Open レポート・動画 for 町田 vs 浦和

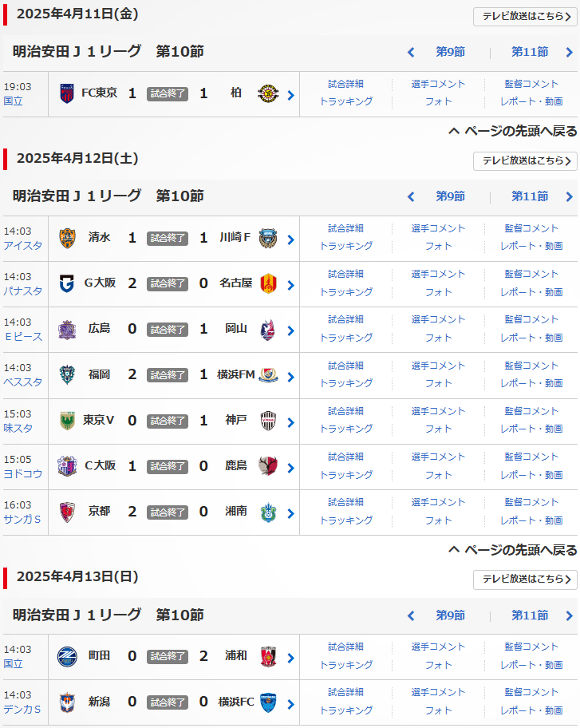point(531,665)
